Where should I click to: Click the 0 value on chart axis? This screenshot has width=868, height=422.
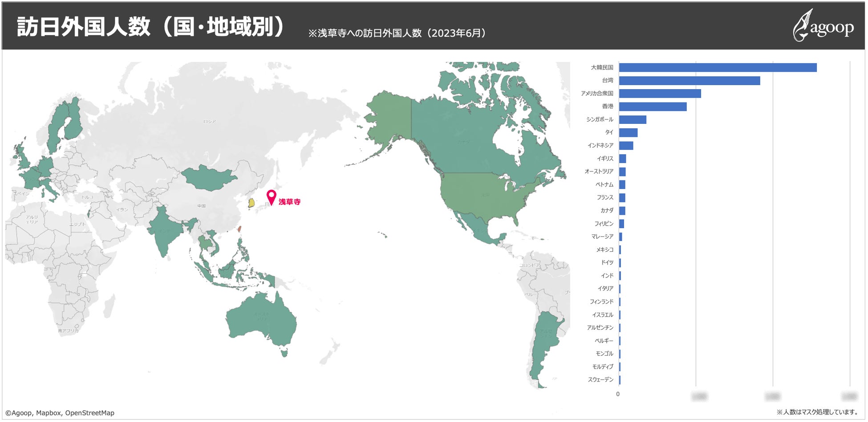click(618, 394)
